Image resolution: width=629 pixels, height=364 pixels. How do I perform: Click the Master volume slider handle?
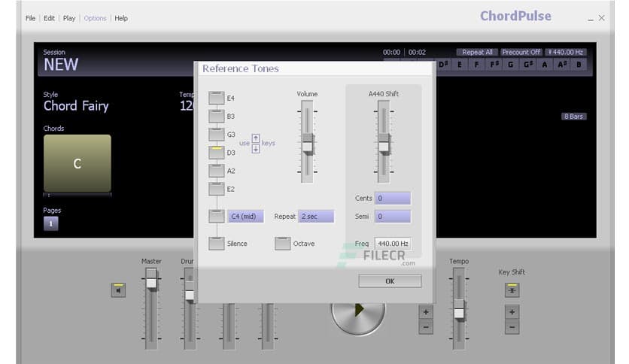[151, 279]
